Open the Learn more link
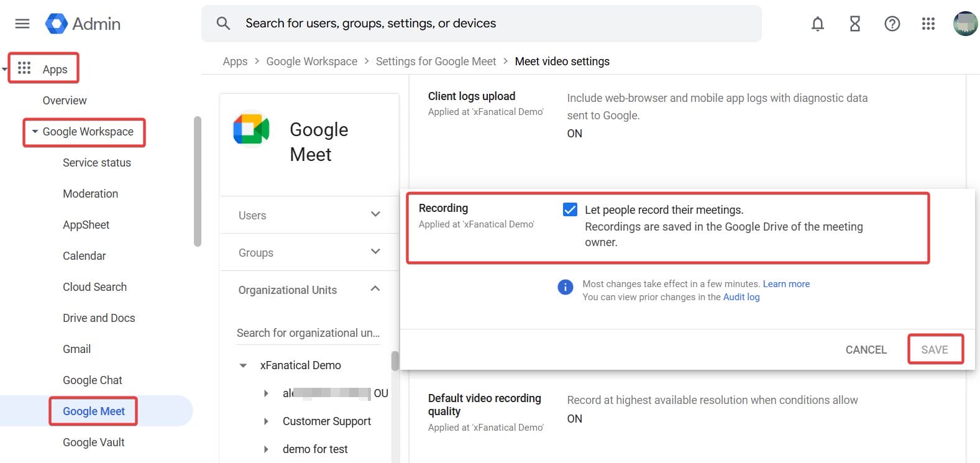 pyautogui.click(x=786, y=284)
